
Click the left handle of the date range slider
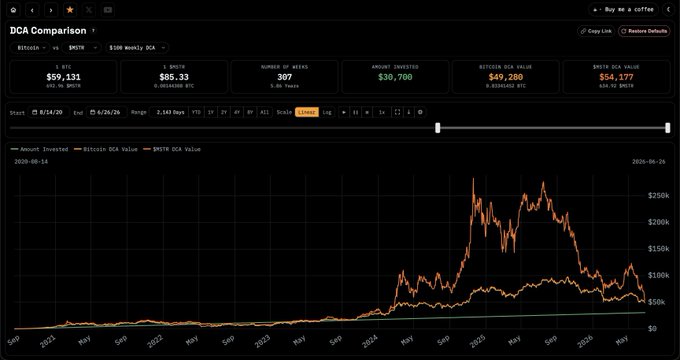coord(438,128)
